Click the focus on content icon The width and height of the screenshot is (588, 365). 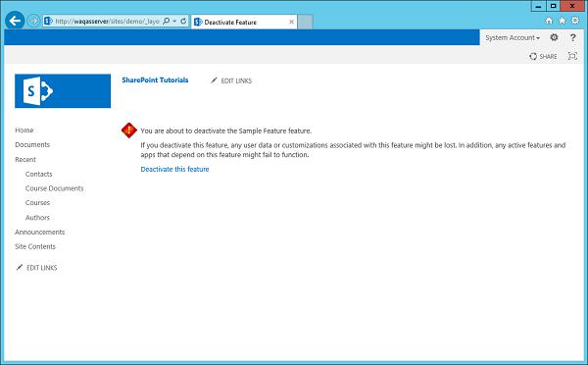click(572, 56)
